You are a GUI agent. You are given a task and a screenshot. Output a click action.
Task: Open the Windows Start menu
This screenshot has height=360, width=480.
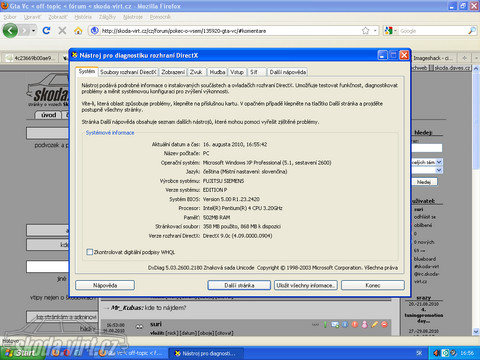click(21, 353)
